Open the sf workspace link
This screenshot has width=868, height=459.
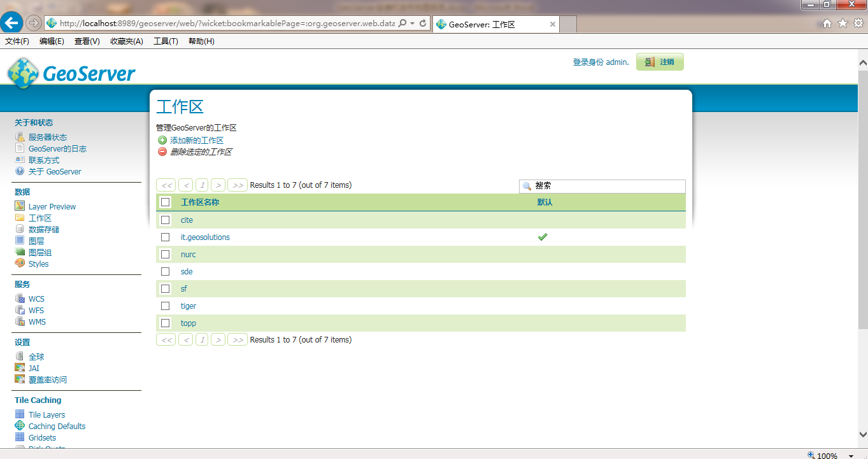(x=184, y=288)
